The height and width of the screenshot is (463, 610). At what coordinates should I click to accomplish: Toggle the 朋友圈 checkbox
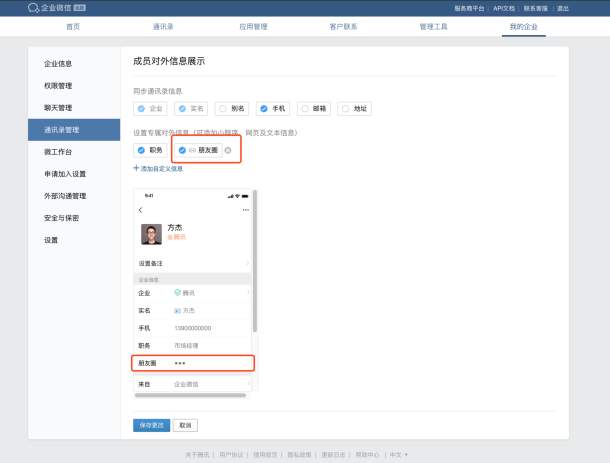(x=182, y=150)
